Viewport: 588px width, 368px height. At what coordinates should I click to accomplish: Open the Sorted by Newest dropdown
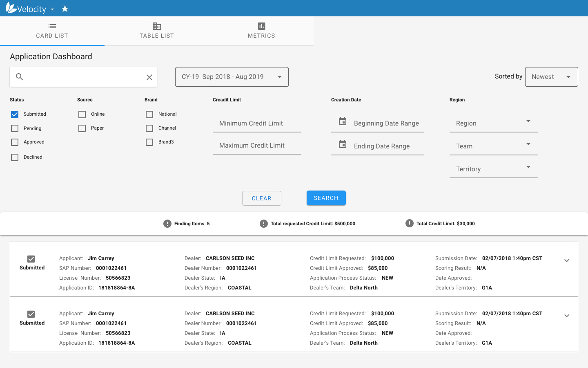tap(551, 77)
